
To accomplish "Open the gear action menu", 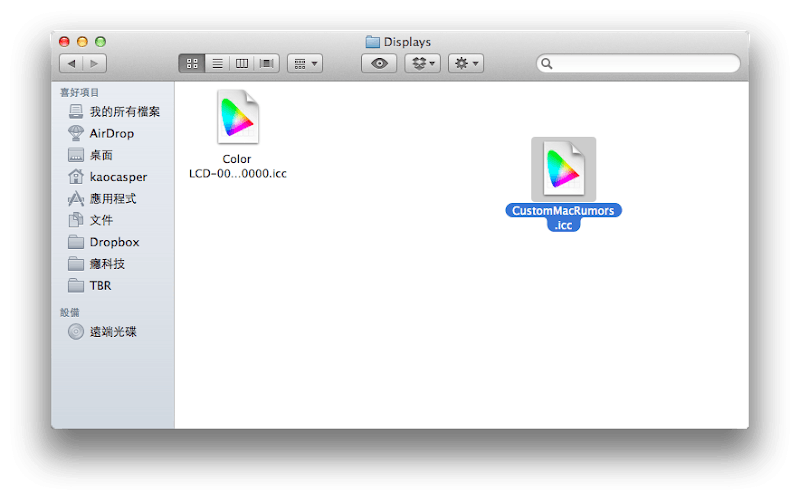I will coord(466,63).
